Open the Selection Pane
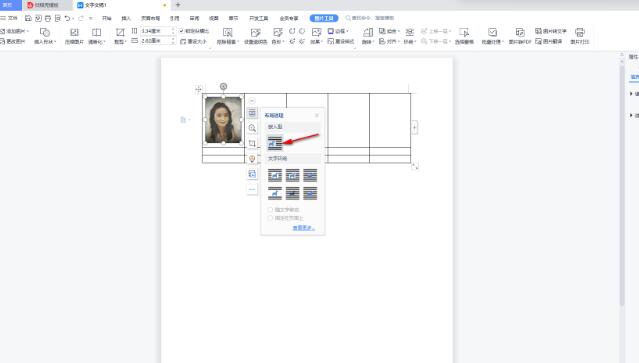Screen dimensions: 639x363 464,36
